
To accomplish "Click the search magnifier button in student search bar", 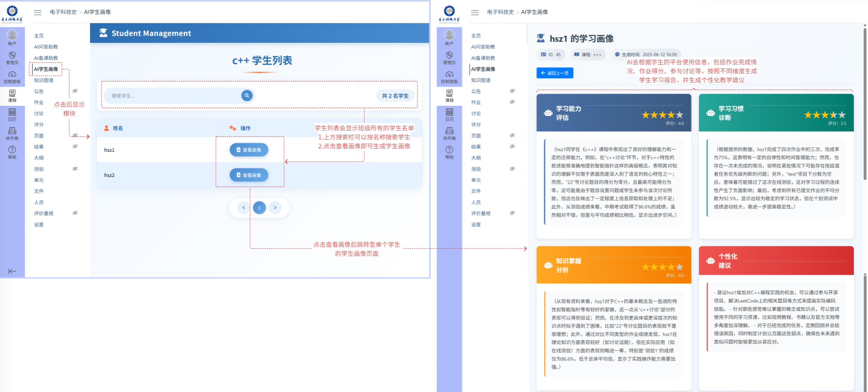I will [x=247, y=96].
